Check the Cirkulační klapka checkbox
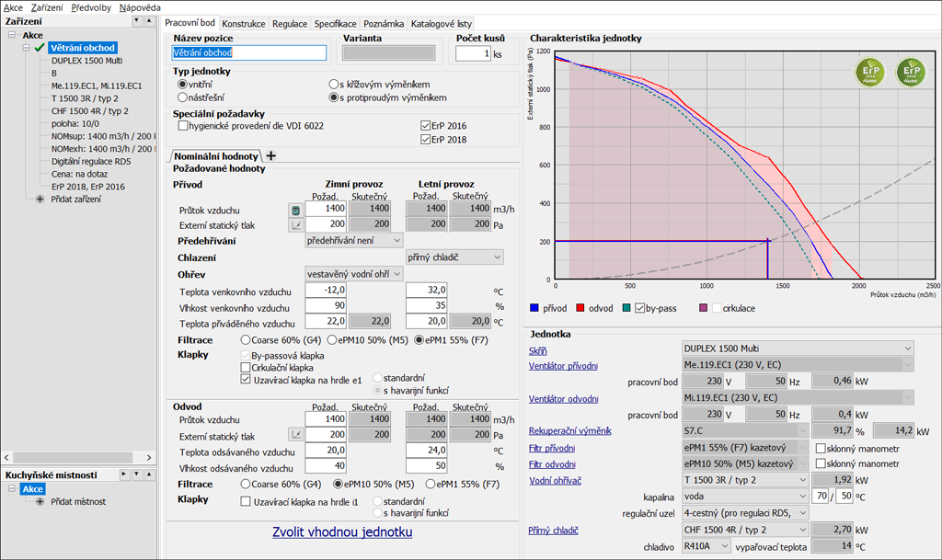942x560 pixels. point(245,367)
